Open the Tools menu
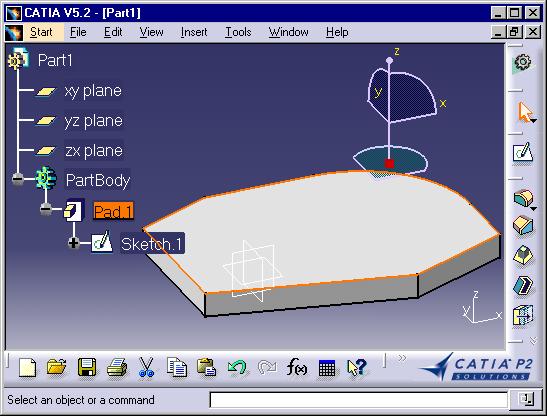The image size is (547, 416). point(238,32)
